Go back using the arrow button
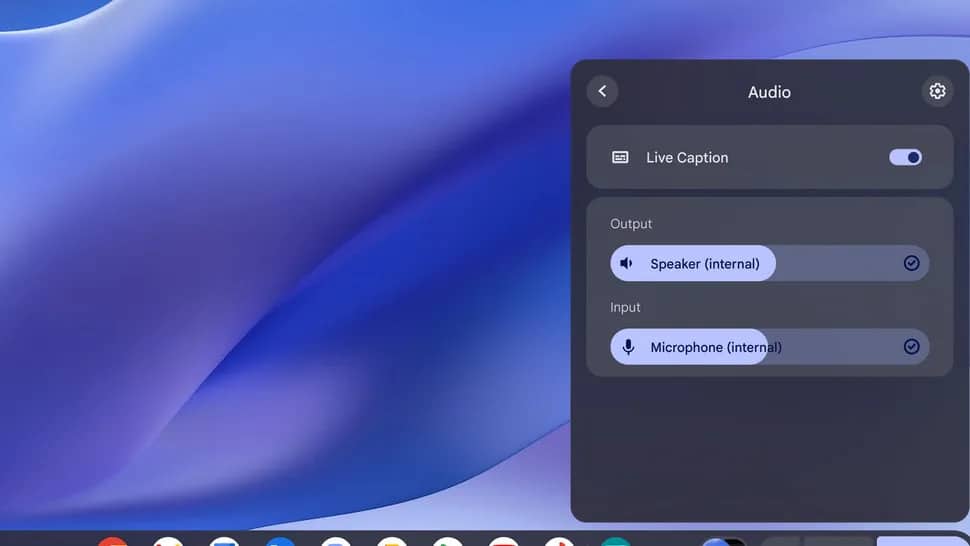This screenshot has height=546, width=970. (x=603, y=92)
